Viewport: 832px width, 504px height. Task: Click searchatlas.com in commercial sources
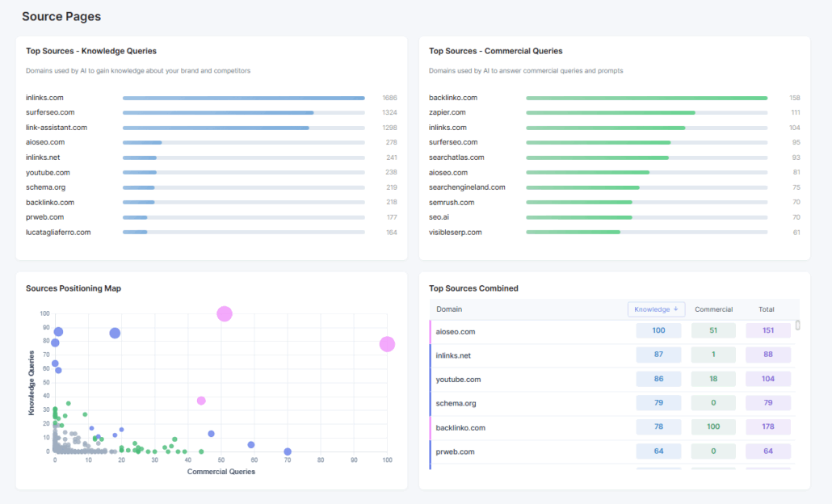(x=456, y=157)
